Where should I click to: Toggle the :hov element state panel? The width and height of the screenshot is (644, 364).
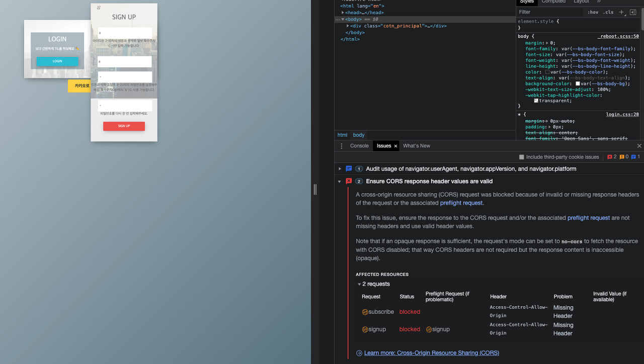tap(593, 12)
